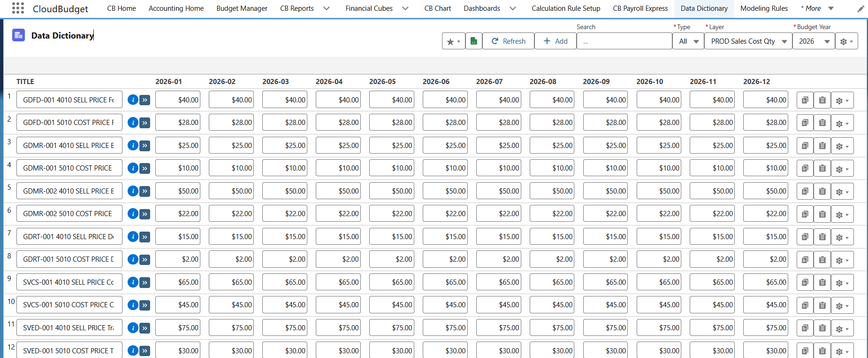
Task: Click the TITLE column header
Action: coord(25,82)
